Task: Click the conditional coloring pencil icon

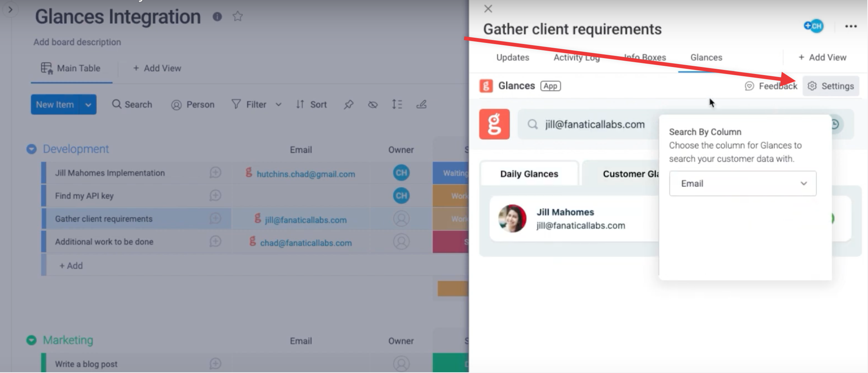Action: tap(421, 104)
